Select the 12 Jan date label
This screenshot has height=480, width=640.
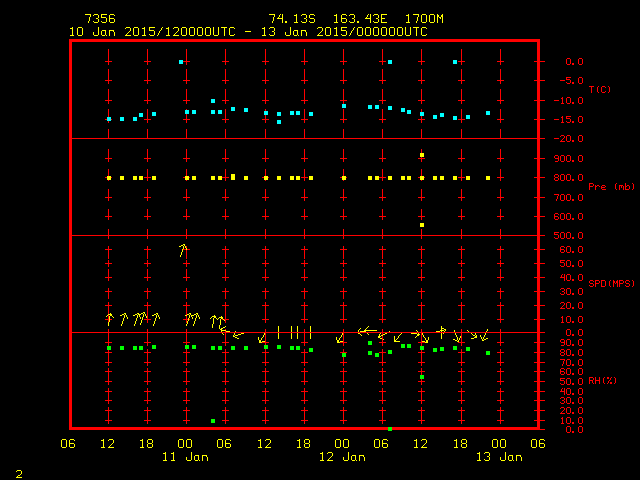(342, 457)
